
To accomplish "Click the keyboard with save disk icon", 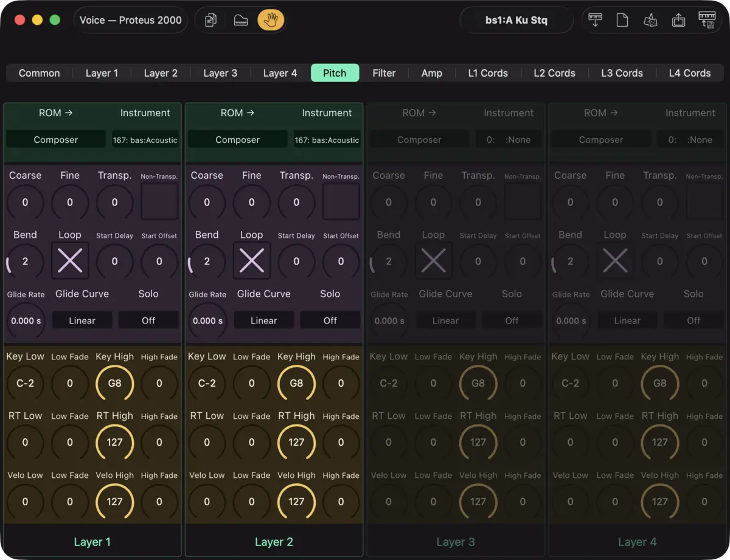I will point(707,20).
